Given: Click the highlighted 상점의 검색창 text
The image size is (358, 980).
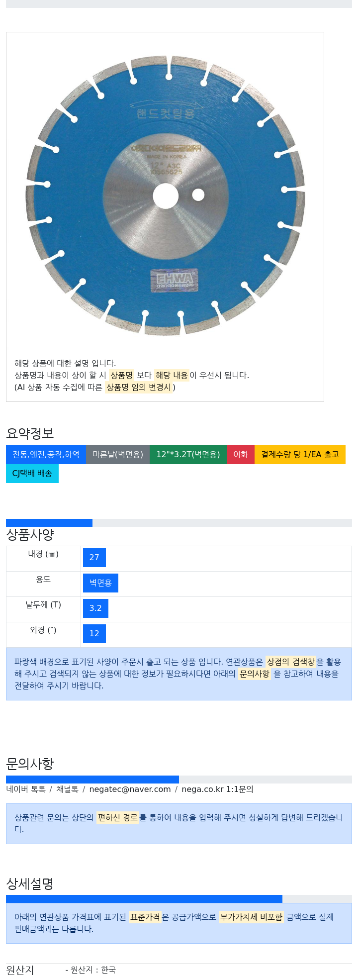Looking at the screenshot, I should tap(290, 662).
